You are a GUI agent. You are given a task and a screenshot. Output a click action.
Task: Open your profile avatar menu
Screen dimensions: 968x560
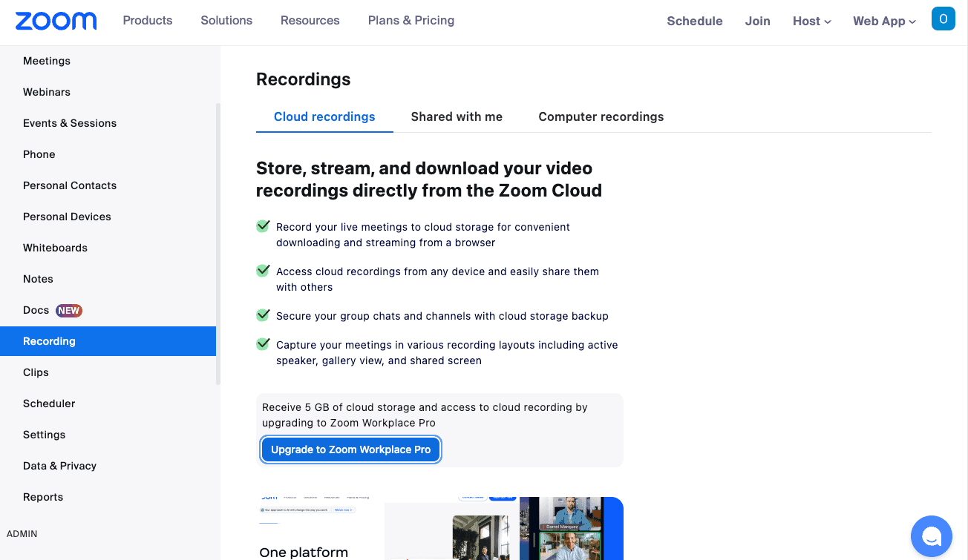(944, 19)
